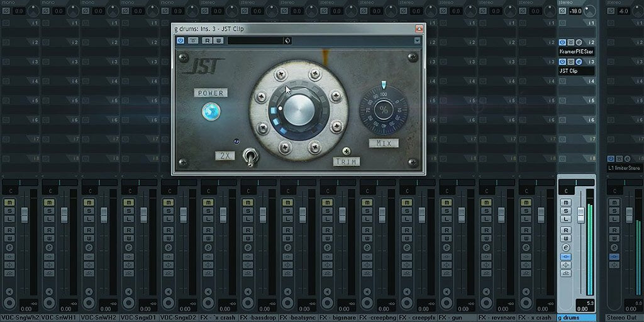Enable Read automation in plugin header
This screenshot has width=644, height=322.
[206, 41]
